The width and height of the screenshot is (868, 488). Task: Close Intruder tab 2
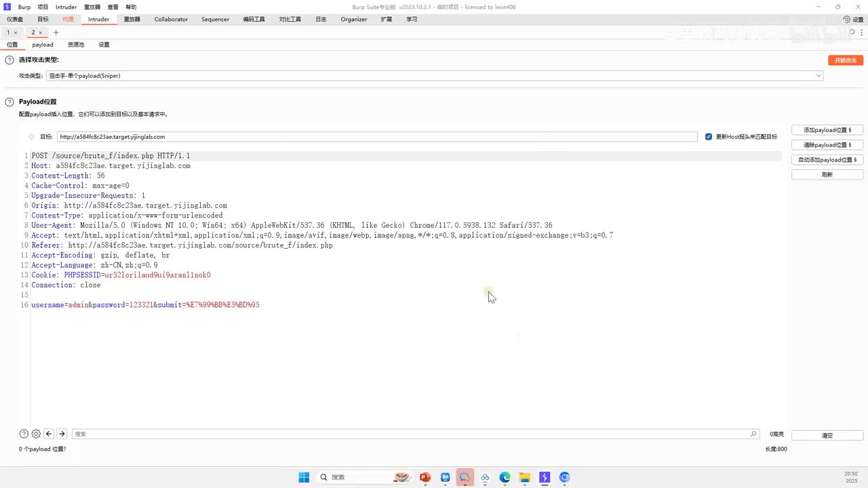click(40, 33)
